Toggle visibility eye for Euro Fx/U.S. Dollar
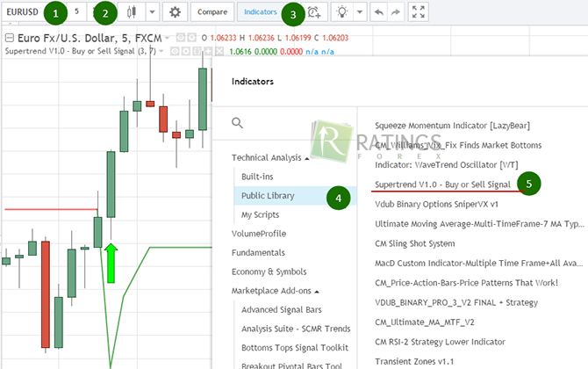The width and height of the screenshot is (588, 369). coord(181,38)
